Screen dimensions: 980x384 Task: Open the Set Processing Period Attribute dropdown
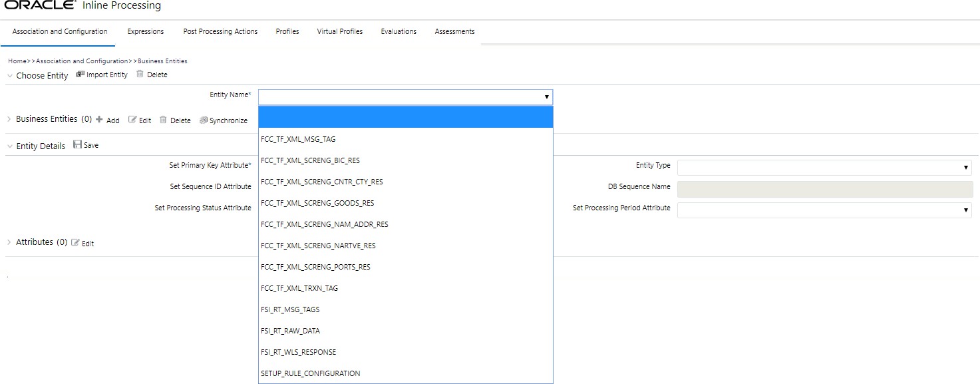click(824, 210)
